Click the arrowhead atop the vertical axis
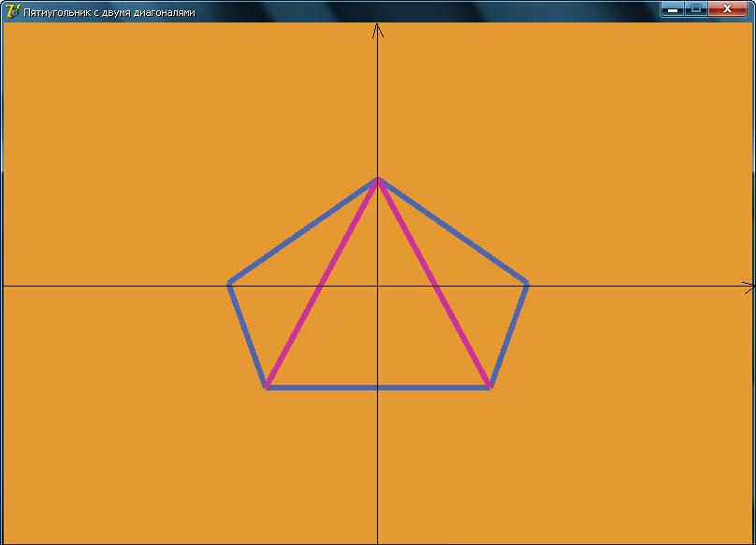This screenshot has height=545, width=756. 378,31
